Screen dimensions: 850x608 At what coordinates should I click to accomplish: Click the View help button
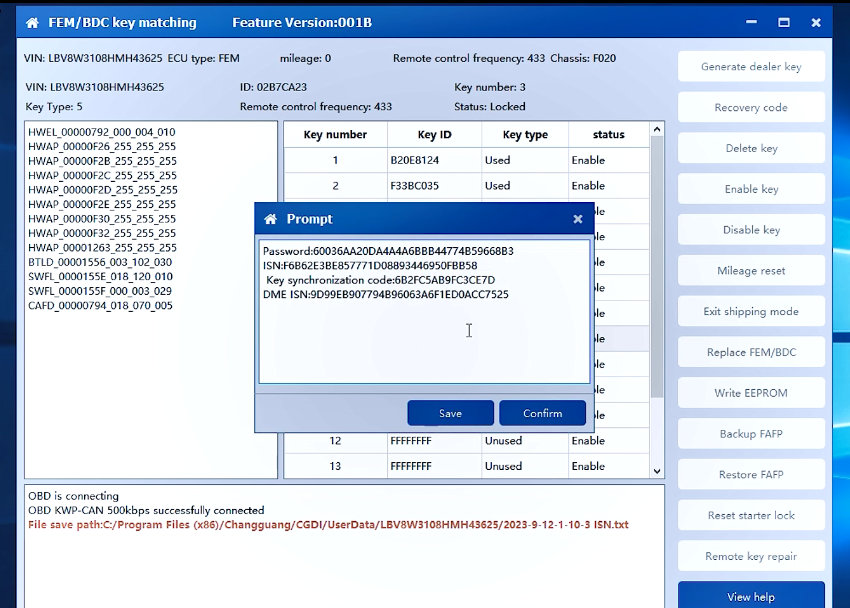[x=751, y=596]
